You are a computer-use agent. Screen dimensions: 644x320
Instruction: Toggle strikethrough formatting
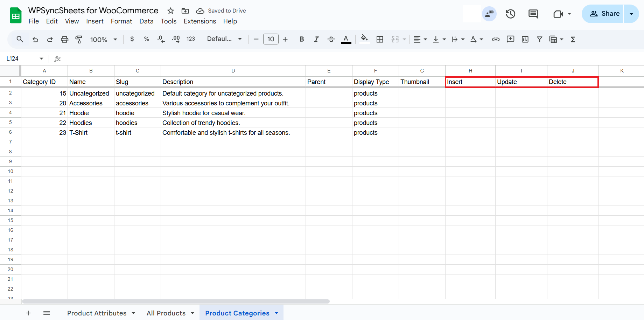(331, 39)
